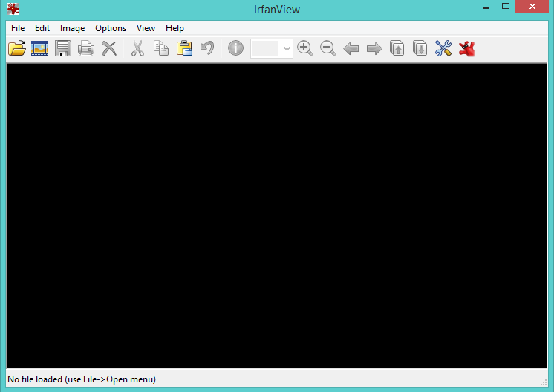
Task: Click the Undo arrow icon
Action: click(x=207, y=49)
